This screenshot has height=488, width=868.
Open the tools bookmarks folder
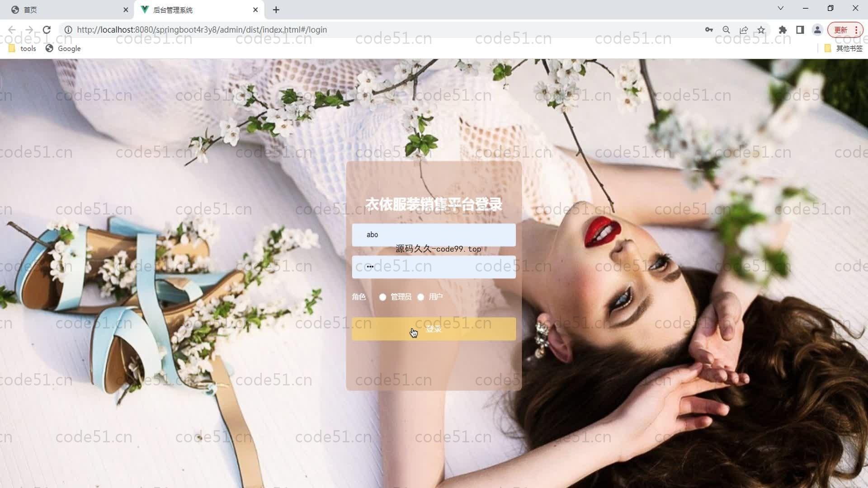point(23,48)
